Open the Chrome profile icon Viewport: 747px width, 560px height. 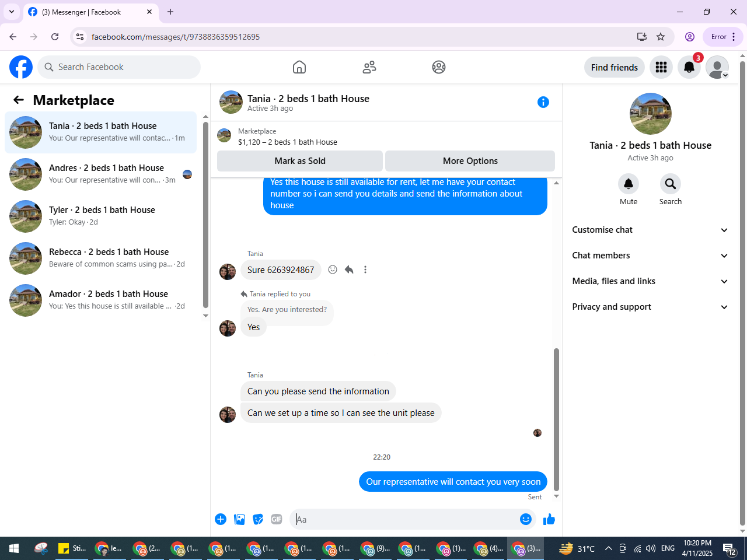(690, 37)
